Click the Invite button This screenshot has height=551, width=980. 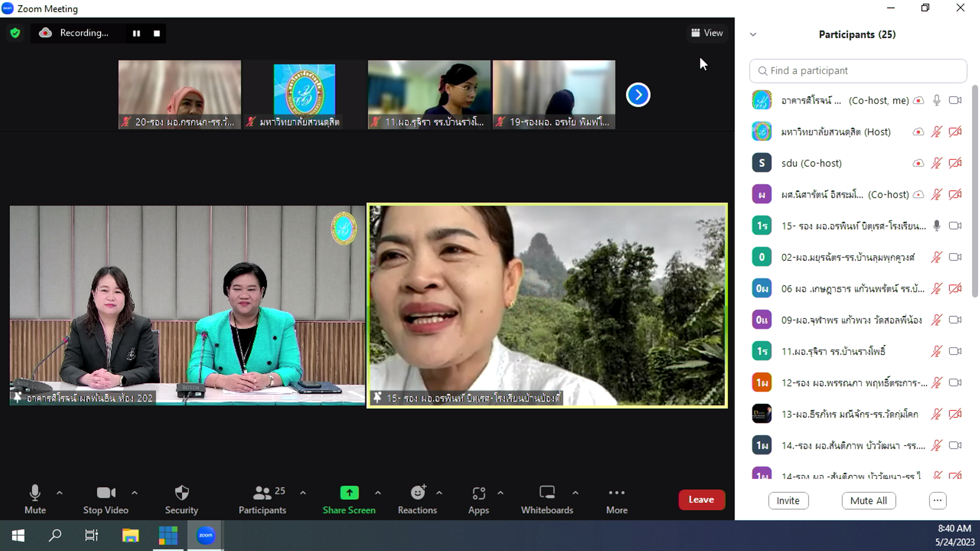tap(788, 500)
